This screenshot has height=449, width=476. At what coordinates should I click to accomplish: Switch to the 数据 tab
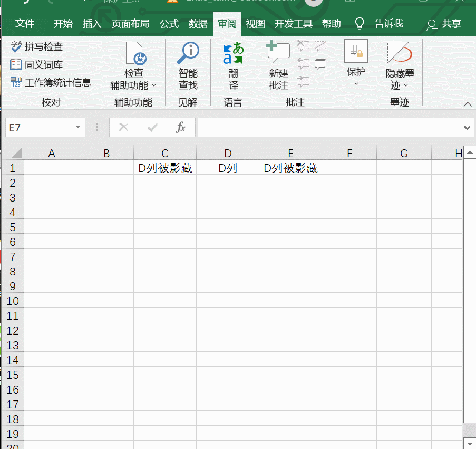pos(198,24)
